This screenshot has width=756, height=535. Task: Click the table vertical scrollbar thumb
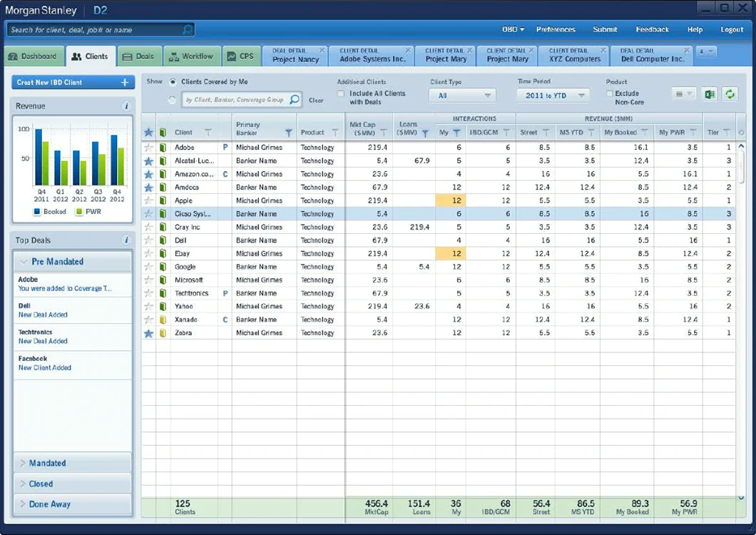tap(742, 166)
